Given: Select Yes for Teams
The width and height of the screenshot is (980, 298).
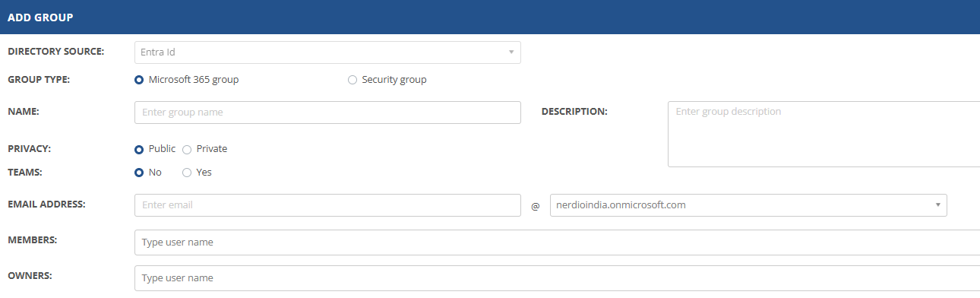Looking at the screenshot, I should coord(187,173).
